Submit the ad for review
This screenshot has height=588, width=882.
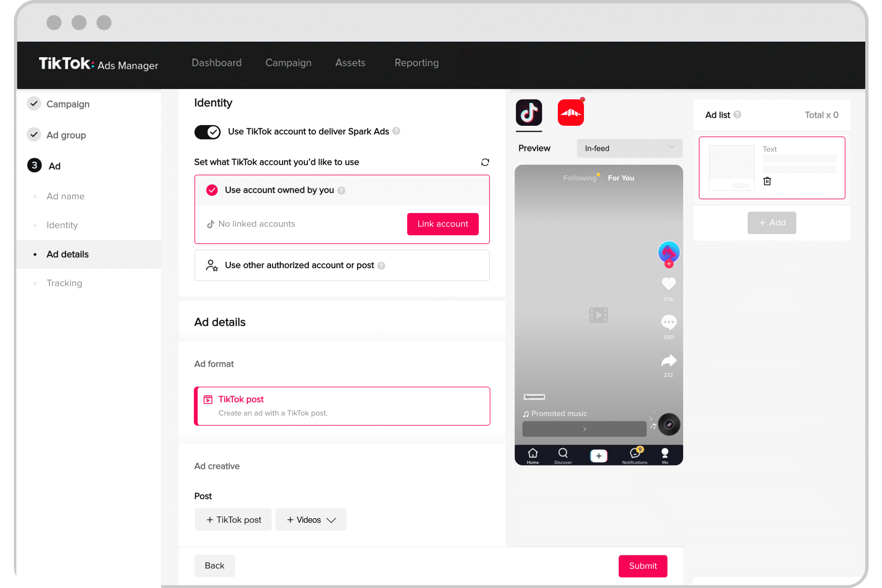tap(642, 566)
